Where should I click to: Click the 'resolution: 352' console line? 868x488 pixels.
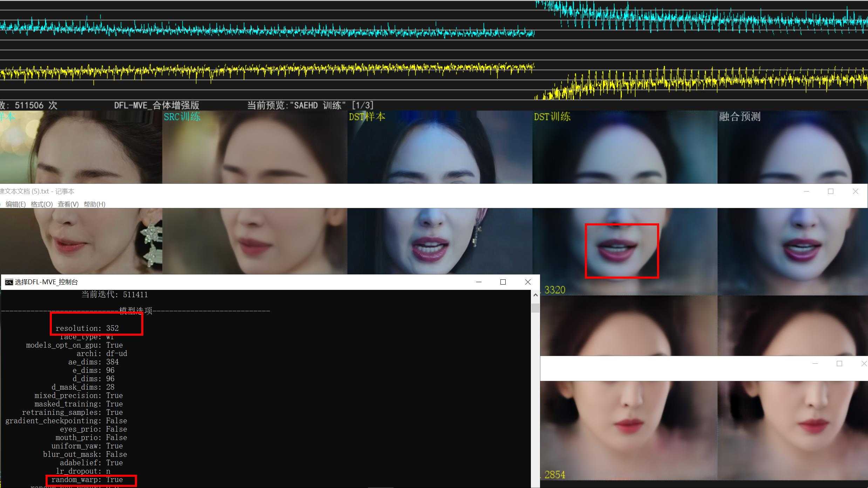[87, 328]
